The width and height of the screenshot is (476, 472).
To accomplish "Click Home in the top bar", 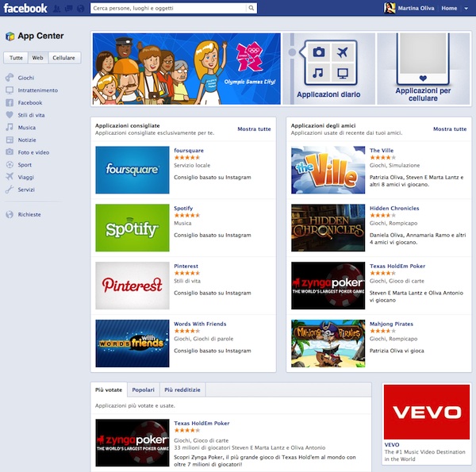I will [x=449, y=9].
